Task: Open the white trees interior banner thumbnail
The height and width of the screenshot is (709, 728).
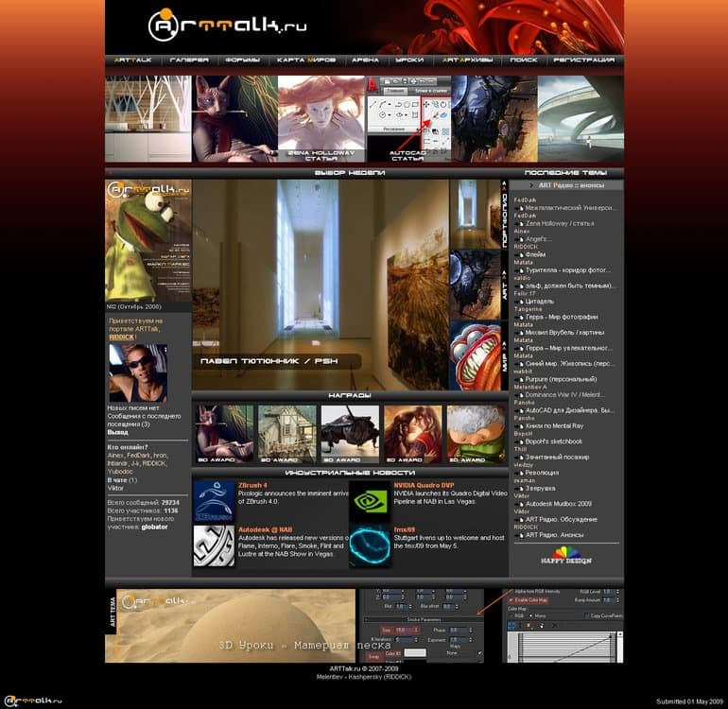Action: [x=148, y=118]
